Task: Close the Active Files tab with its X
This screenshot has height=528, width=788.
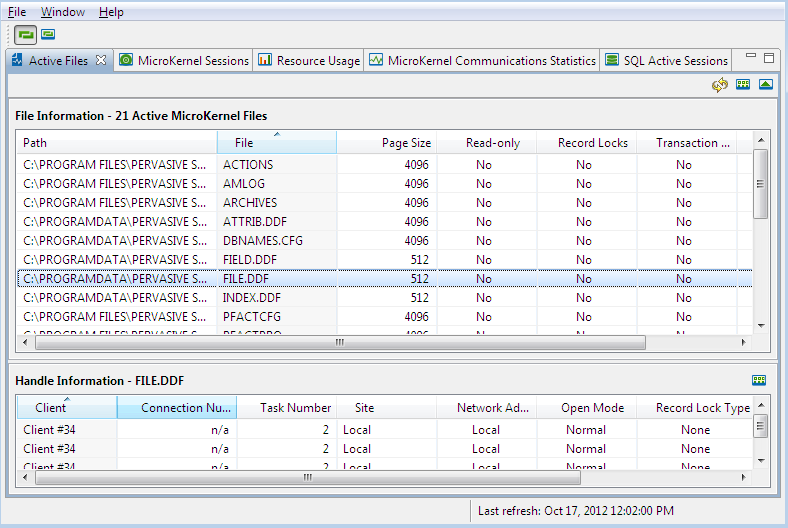Action: pos(101,61)
